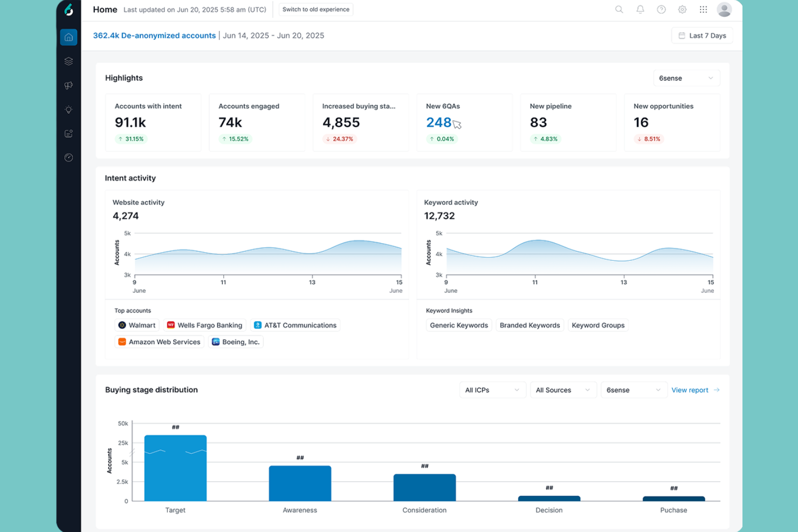This screenshot has height=532, width=798.
Task: Click the search magnifier icon
Action: tap(619, 9)
